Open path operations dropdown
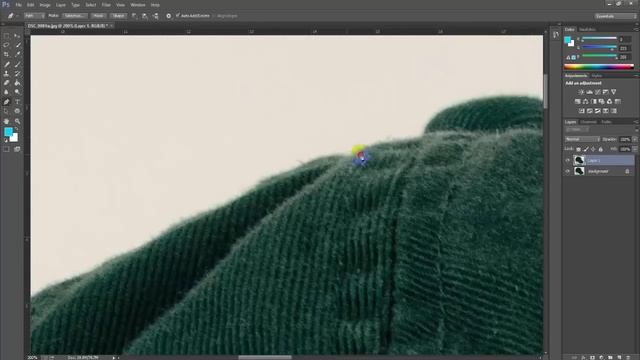640x360 pixels. [x=135, y=16]
